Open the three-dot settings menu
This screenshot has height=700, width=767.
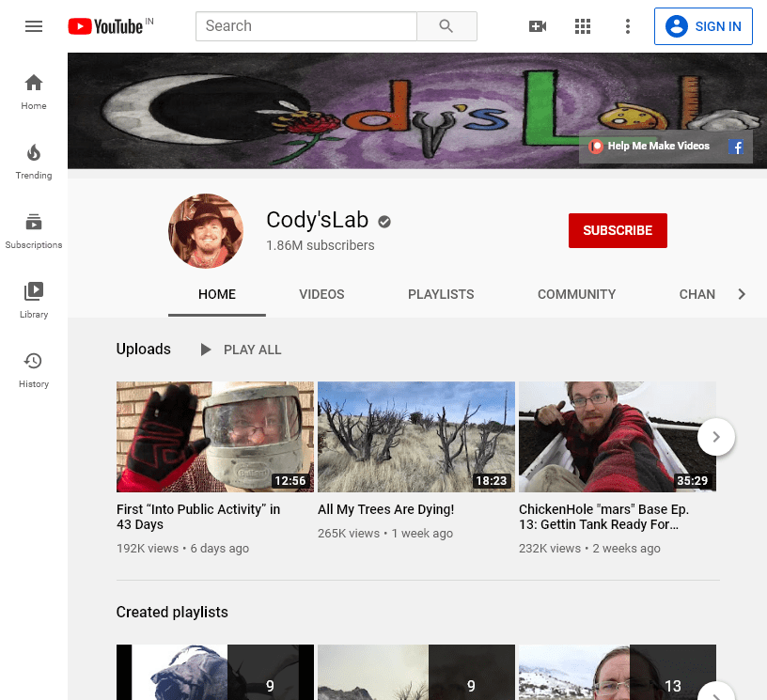click(628, 26)
